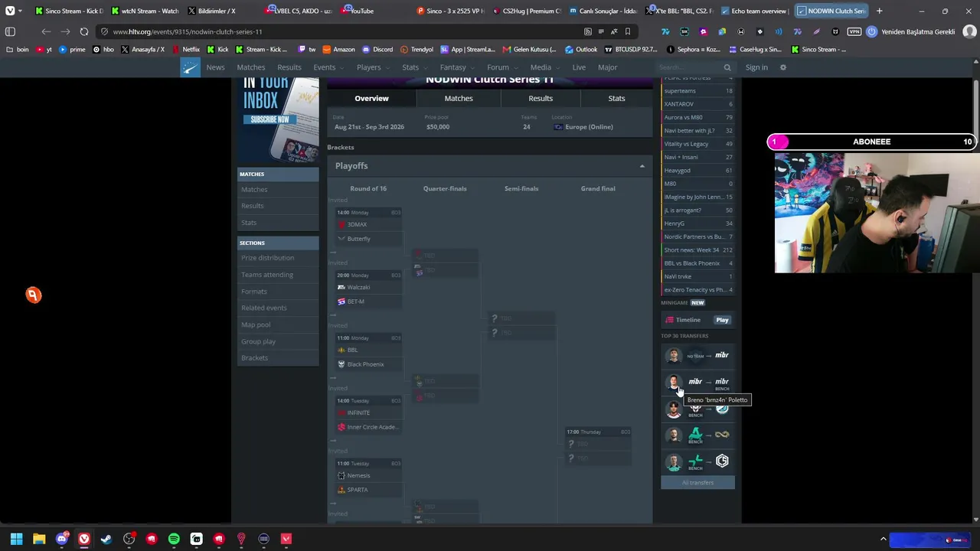
Task: Open Steam from the taskbar
Action: point(106,539)
